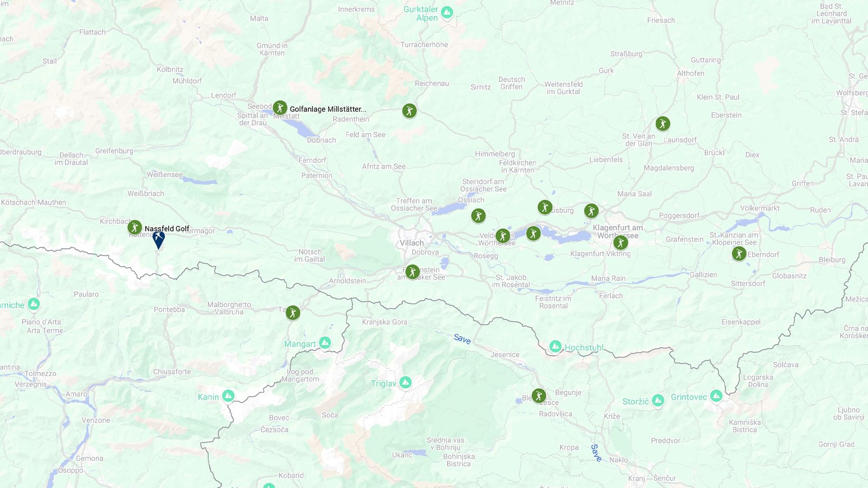Select golf marker at Klagenfurt-Viktring
The width and height of the screenshot is (868, 488).
(x=621, y=243)
